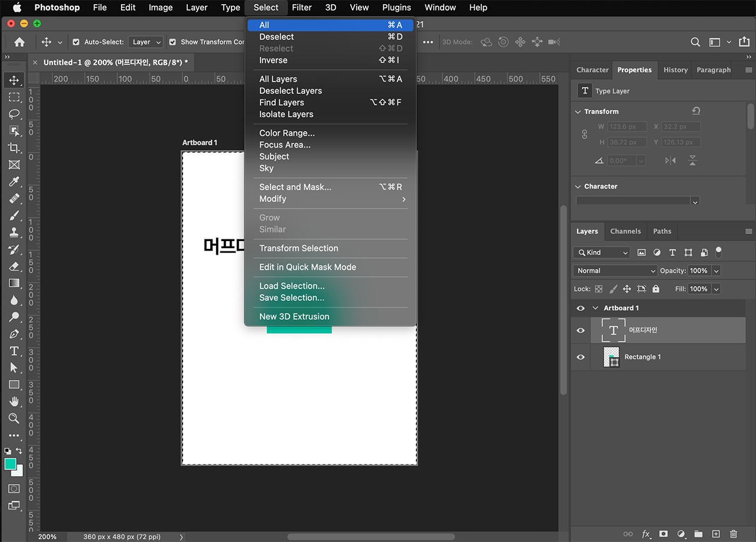Swap foreground and background colors
The height and width of the screenshot is (542, 756).
[19, 451]
